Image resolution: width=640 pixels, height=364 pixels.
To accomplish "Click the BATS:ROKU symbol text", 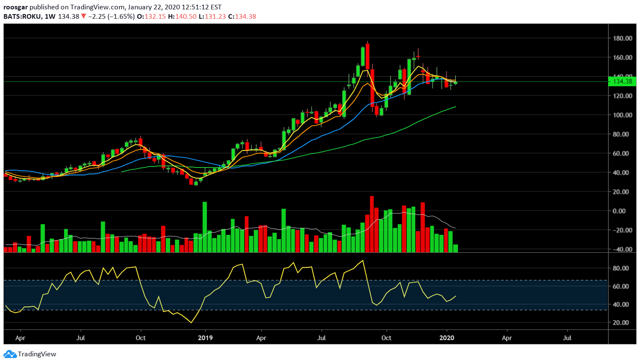I will coord(23,16).
